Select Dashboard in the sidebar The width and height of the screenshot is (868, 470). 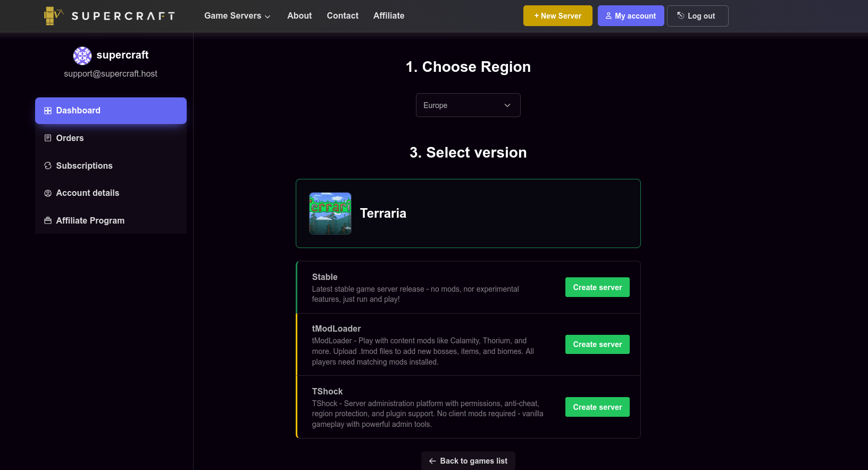pyautogui.click(x=111, y=111)
